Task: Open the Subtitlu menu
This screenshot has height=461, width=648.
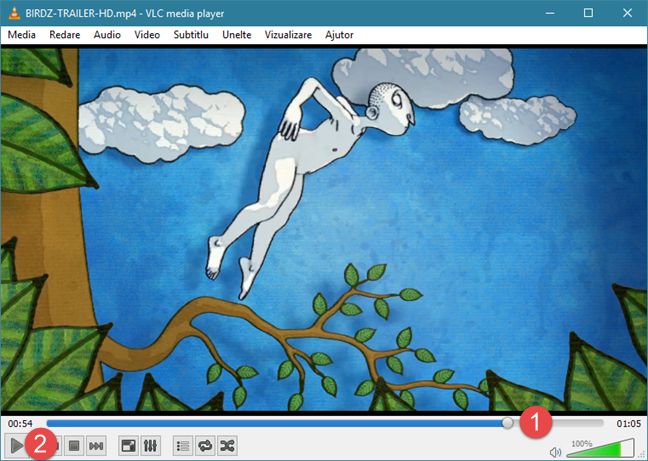Action: pyautogui.click(x=191, y=35)
